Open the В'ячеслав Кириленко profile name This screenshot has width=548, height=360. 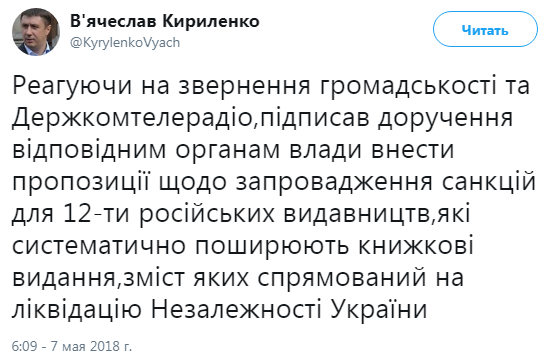click(x=165, y=21)
